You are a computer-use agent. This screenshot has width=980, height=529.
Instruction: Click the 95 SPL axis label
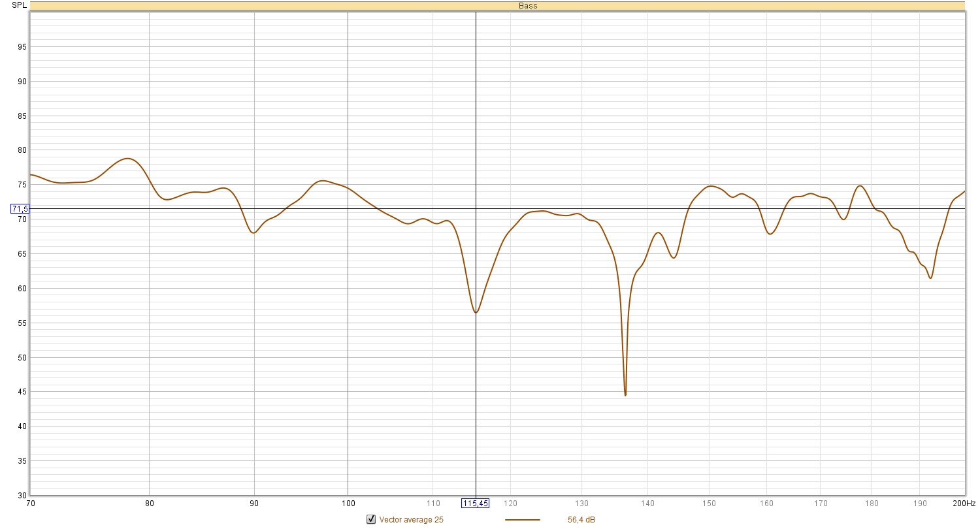22,47
